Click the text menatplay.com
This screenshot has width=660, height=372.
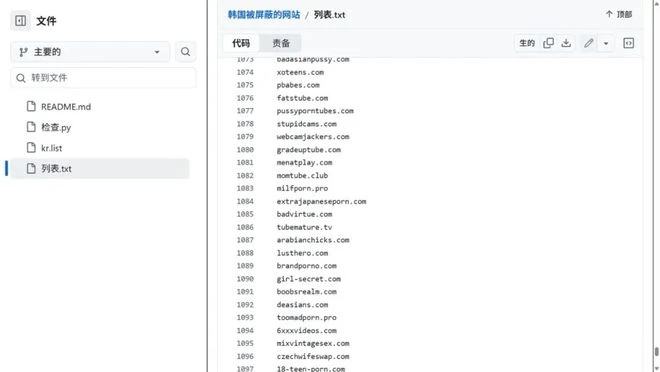pos(304,162)
